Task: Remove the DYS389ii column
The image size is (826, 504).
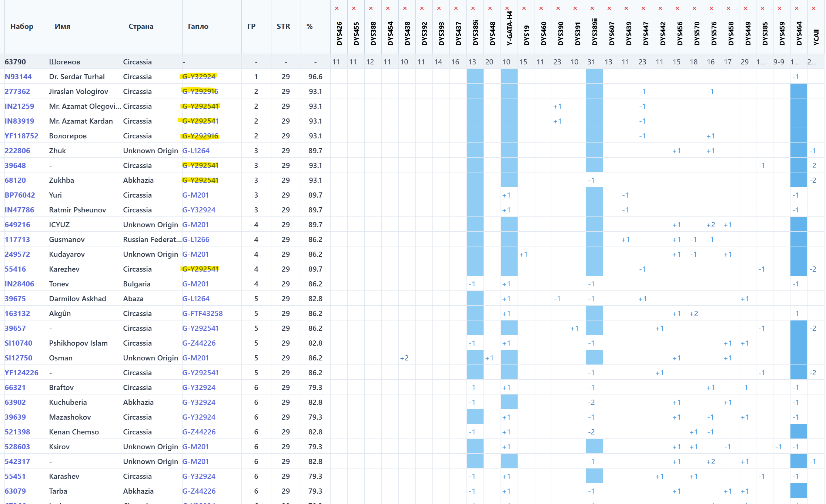Action: point(592,9)
